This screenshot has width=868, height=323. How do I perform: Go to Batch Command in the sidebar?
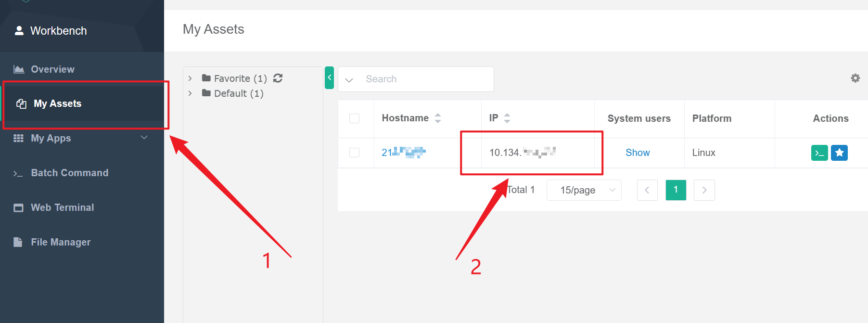coord(69,173)
